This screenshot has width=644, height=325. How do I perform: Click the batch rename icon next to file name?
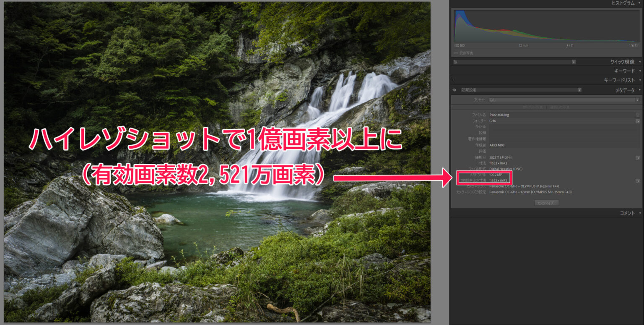(x=637, y=115)
